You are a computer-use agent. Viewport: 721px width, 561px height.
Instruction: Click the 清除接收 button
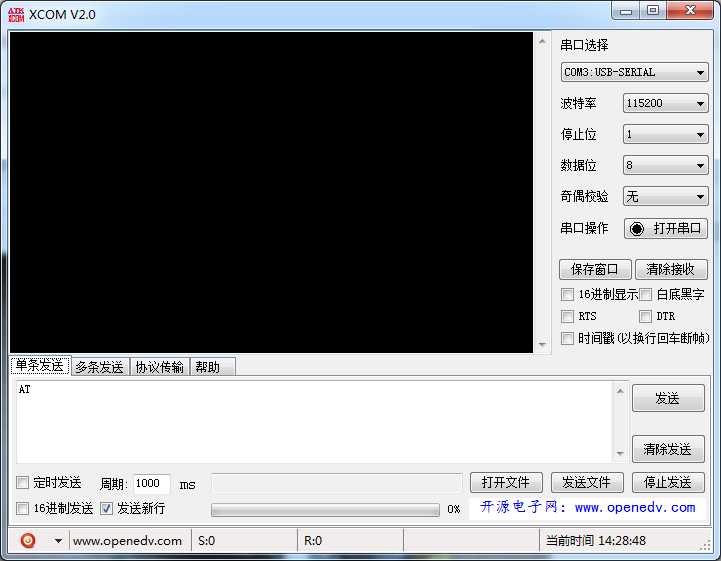tap(671, 269)
